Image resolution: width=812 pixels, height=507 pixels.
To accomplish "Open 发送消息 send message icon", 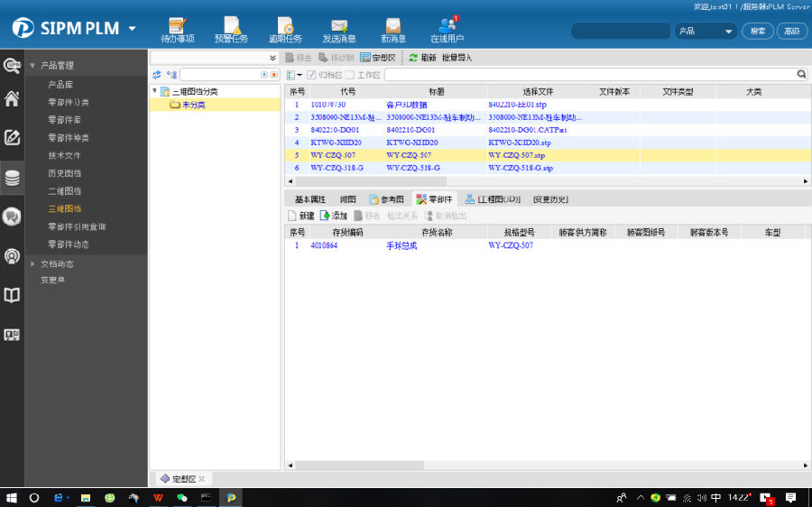I will pyautogui.click(x=339, y=29).
